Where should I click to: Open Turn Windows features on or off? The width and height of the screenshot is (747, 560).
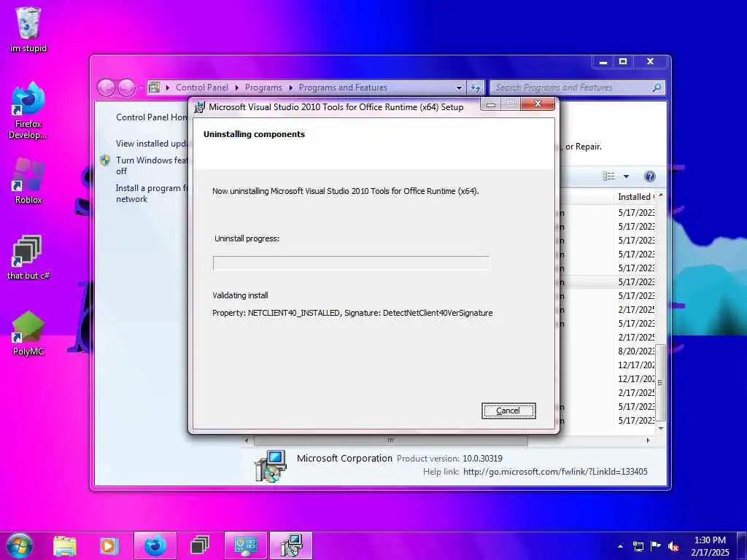[152, 166]
